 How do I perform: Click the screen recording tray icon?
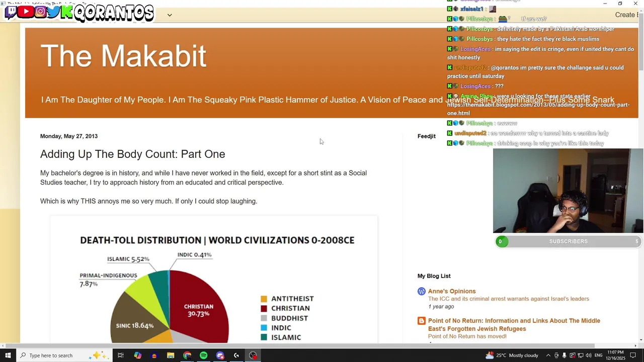pyautogui.click(x=572, y=355)
